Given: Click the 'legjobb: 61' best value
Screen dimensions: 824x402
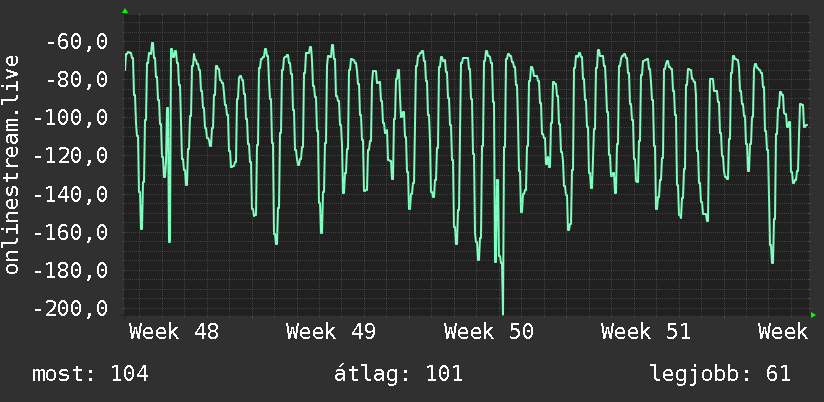Looking at the screenshot, I should (x=720, y=374).
